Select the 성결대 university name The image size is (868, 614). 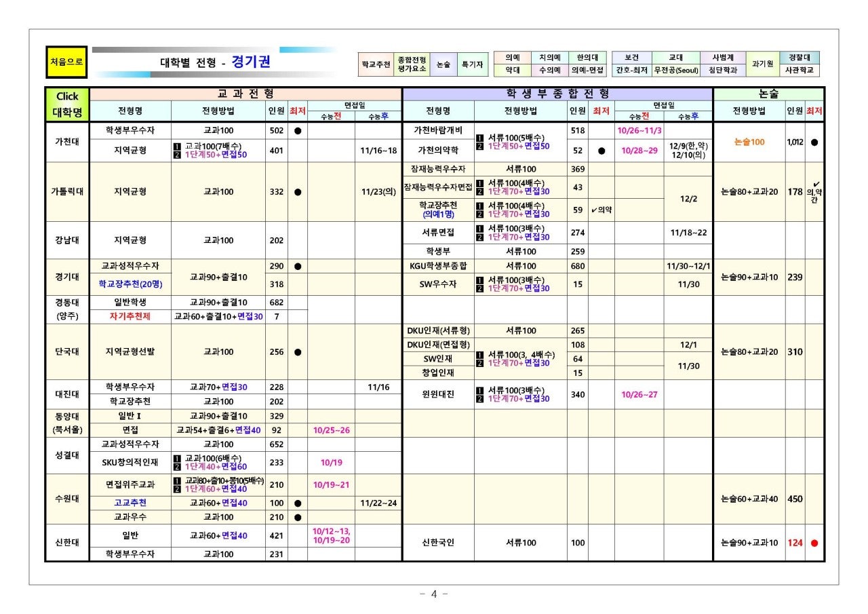click(68, 455)
